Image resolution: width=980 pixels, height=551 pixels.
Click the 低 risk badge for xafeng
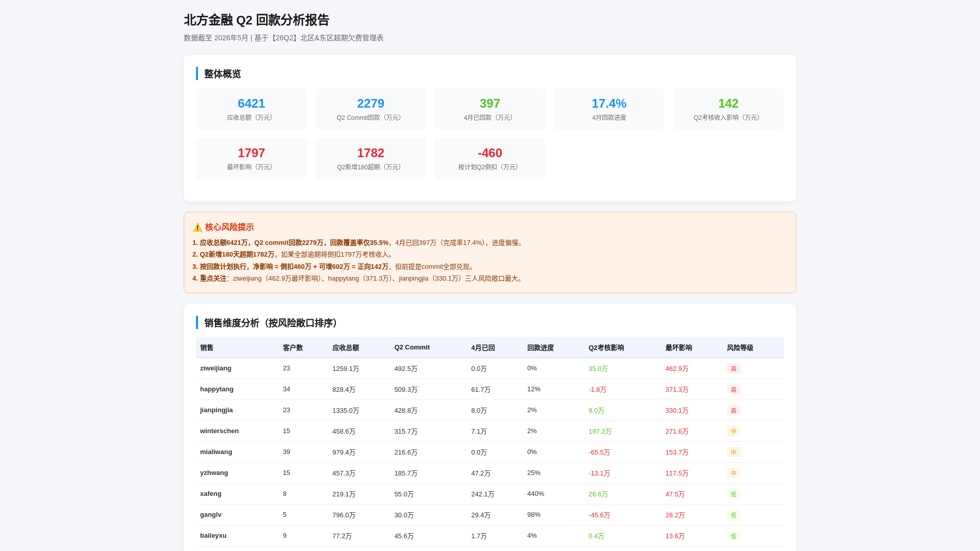733,494
